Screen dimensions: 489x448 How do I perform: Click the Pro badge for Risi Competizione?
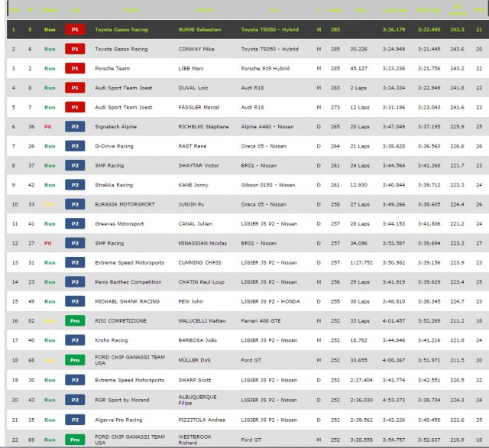(75, 321)
